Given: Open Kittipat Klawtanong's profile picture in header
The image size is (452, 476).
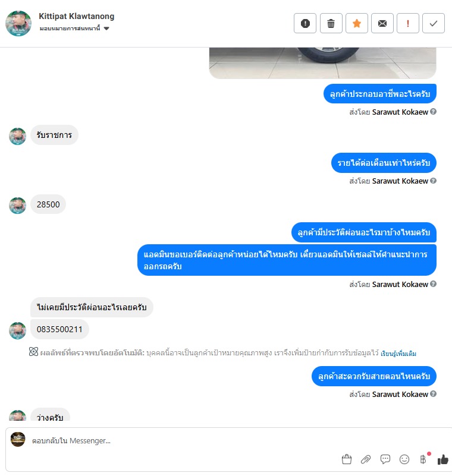Looking at the screenshot, I should [18, 23].
